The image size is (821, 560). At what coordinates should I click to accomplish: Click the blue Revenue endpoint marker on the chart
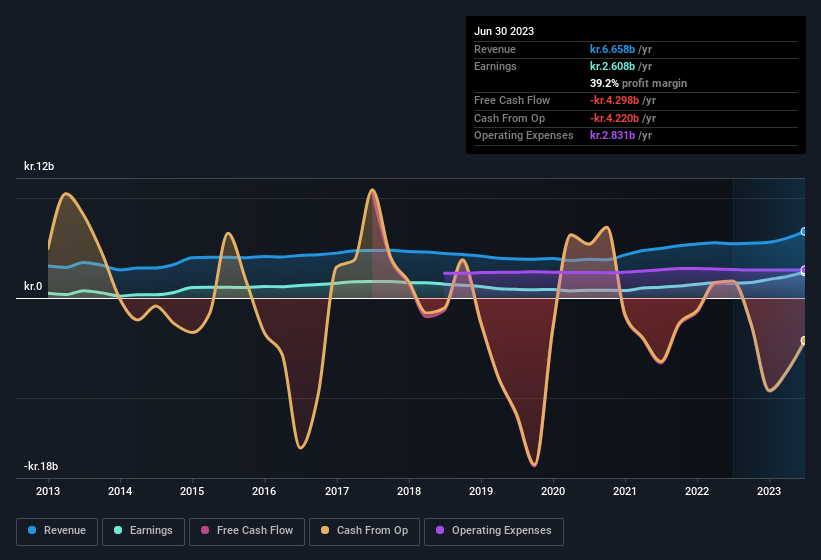coord(804,231)
